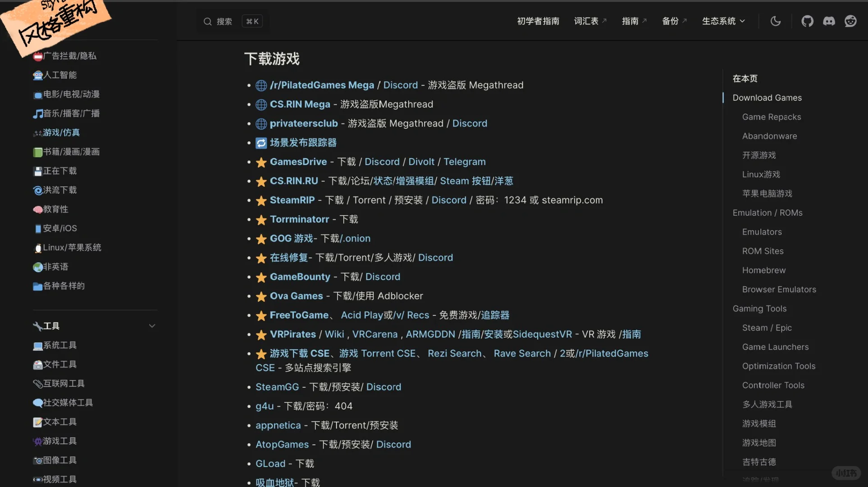Click the refresh icon beside 场景发布跟踪器

(x=261, y=142)
